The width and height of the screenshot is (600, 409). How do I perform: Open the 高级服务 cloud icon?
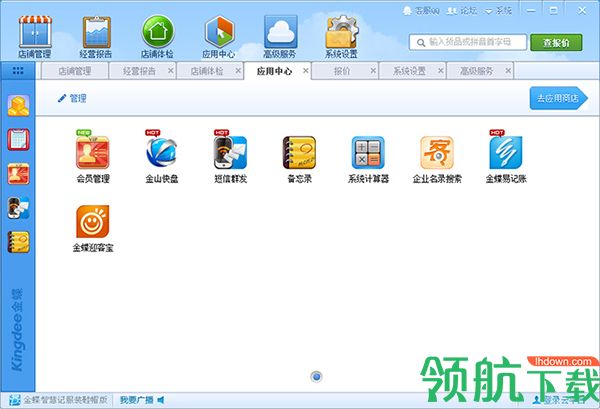[x=280, y=37]
